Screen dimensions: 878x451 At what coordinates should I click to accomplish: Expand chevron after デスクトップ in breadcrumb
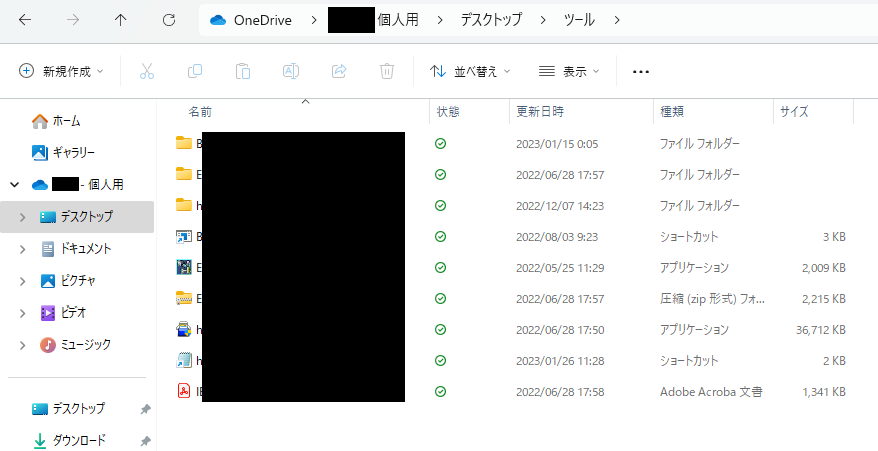click(543, 21)
